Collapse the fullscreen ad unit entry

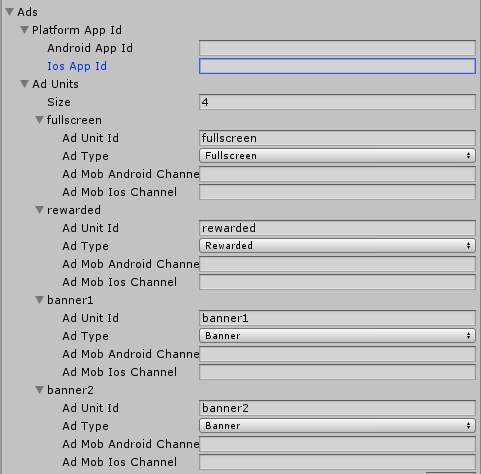click(x=39, y=120)
